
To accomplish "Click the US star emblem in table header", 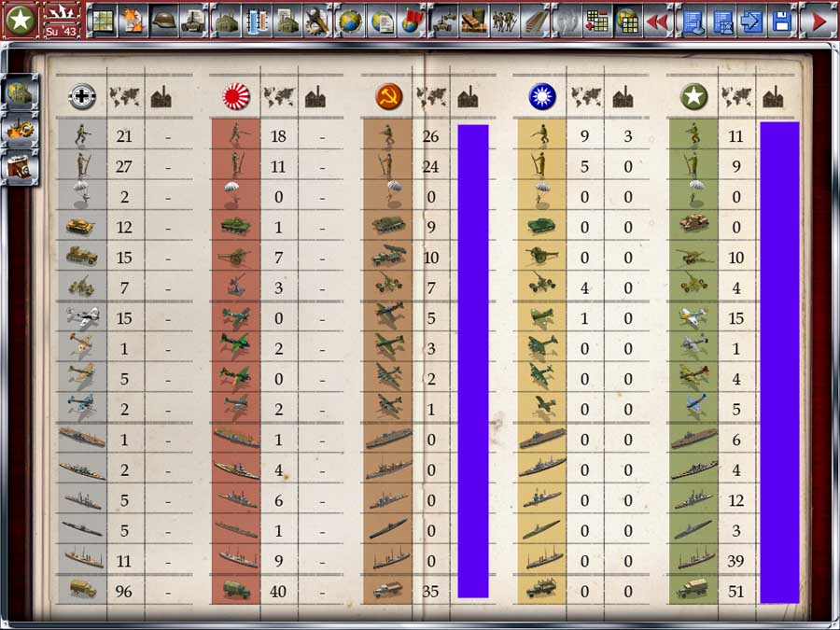I will click(693, 97).
